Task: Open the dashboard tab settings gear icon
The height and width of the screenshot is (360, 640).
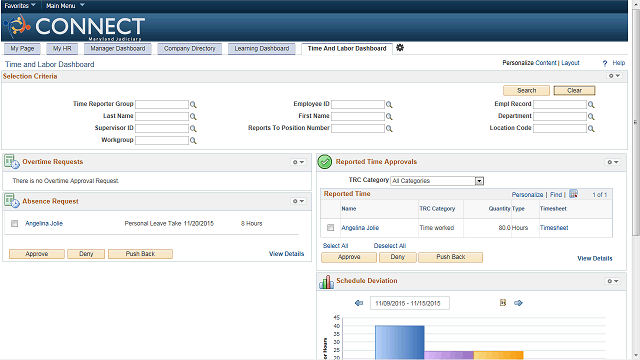Action: click(400, 48)
